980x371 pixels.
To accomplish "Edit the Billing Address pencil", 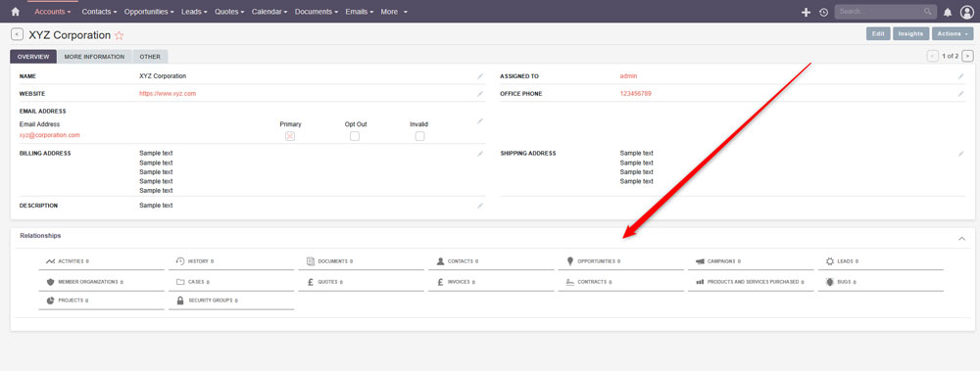I will (x=480, y=153).
